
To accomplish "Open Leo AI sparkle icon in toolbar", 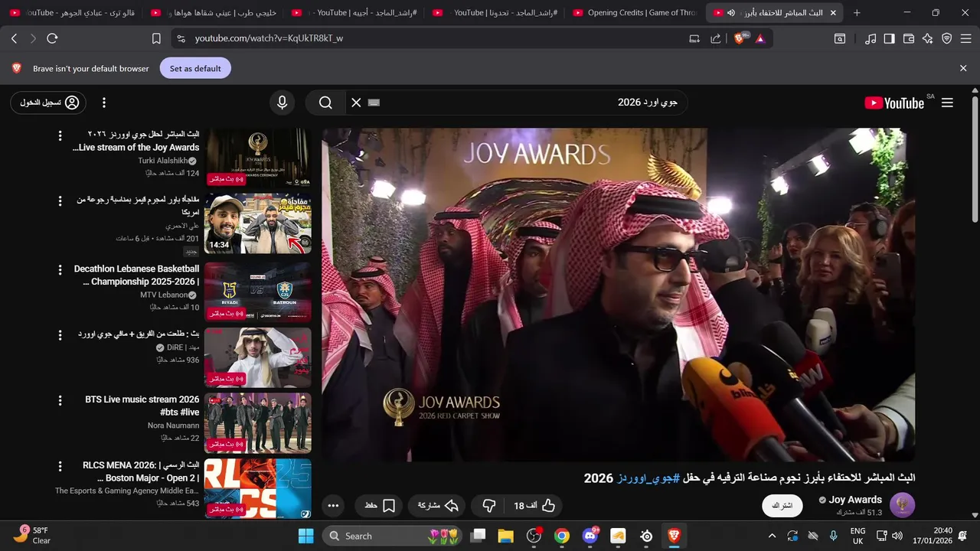I will [928, 38].
